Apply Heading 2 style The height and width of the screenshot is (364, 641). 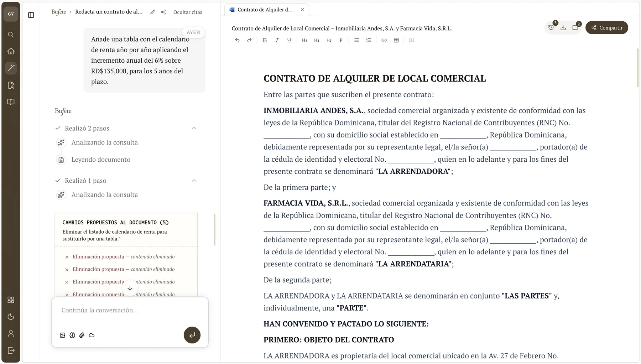pos(317,40)
